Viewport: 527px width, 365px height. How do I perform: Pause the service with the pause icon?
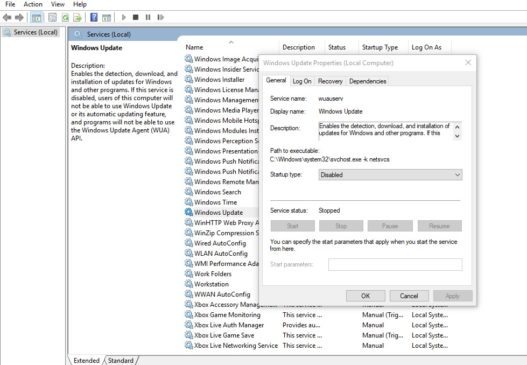point(148,17)
